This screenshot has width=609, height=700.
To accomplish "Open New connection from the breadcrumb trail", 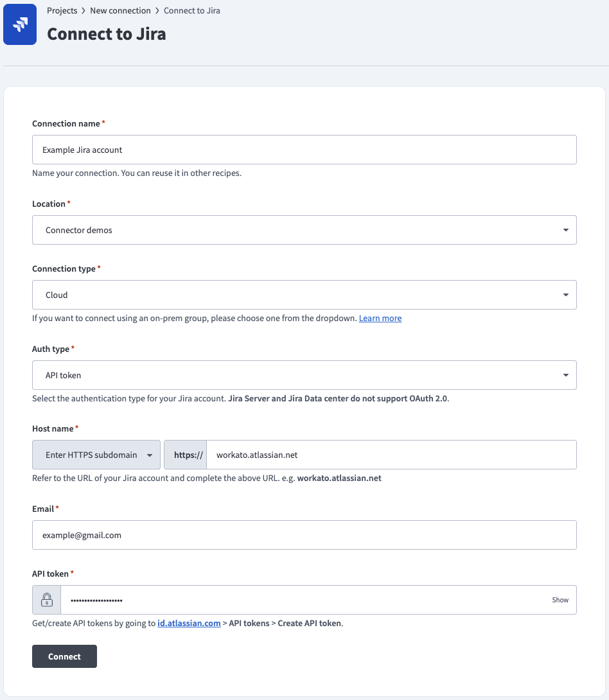I will pyautogui.click(x=120, y=10).
